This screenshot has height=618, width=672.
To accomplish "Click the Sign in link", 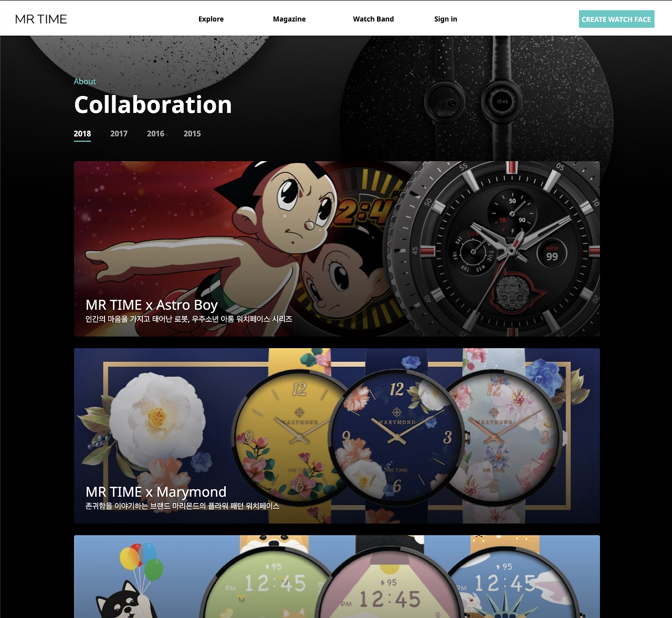I will pos(446,19).
